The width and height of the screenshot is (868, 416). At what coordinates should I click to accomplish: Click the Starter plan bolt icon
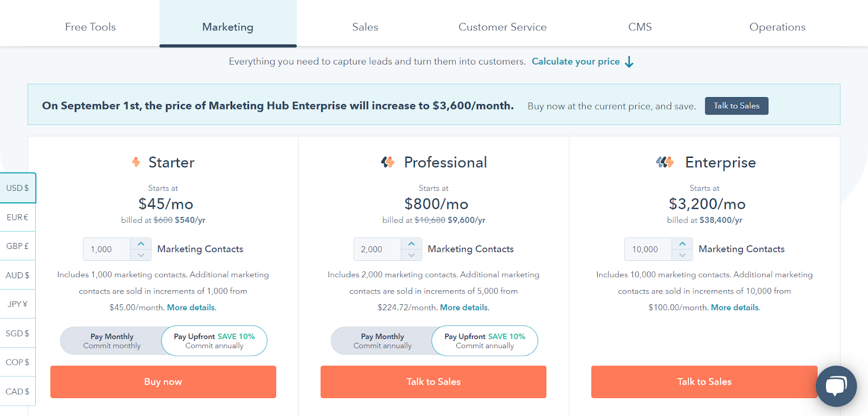pyautogui.click(x=136, y=162)
